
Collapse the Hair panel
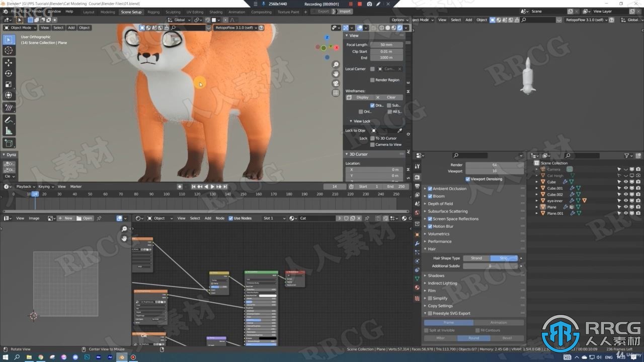point(432,249)
